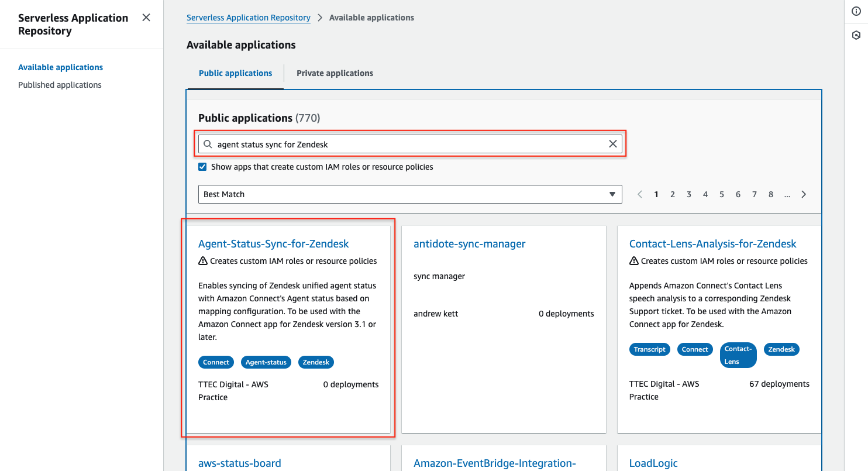The image size is (868, 471).
Task: Jump to page 5 of results
Action: [722, 194]
